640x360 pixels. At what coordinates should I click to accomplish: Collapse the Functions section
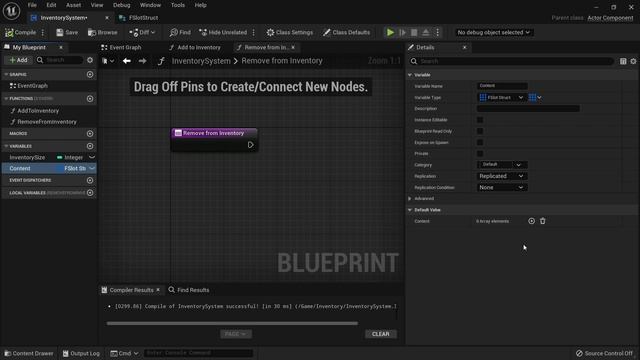click(x=6, y=98)
